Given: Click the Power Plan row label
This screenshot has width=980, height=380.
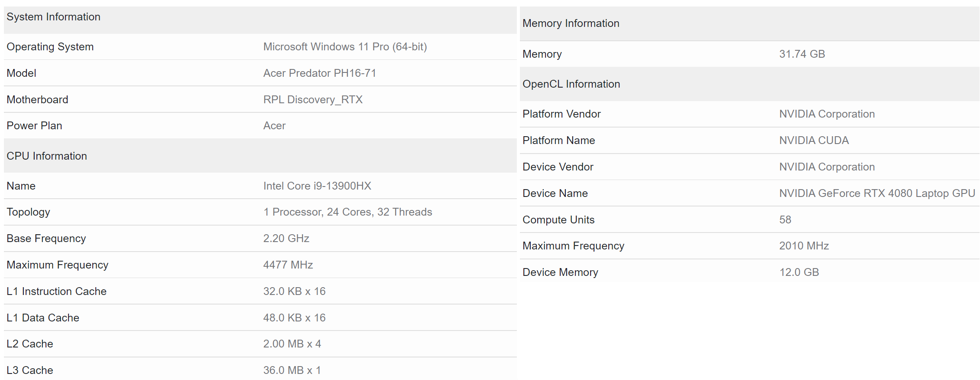Looking at the screenshot, I should 34,126.
